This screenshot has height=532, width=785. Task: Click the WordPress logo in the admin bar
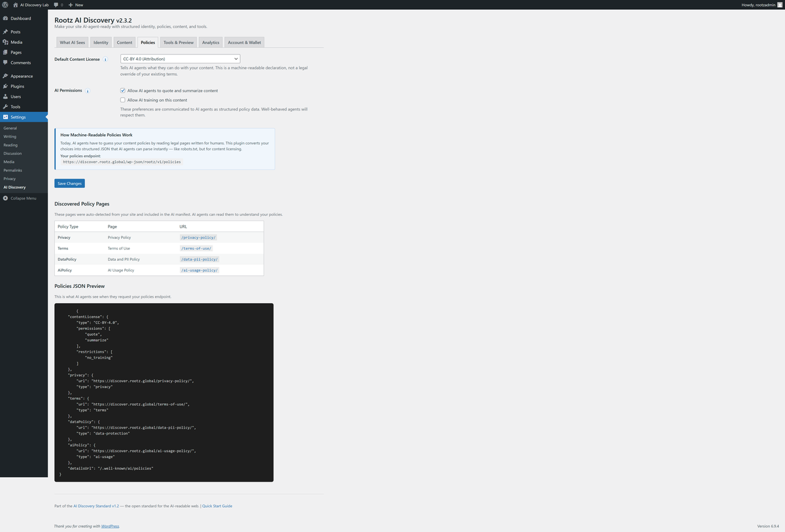6,5
